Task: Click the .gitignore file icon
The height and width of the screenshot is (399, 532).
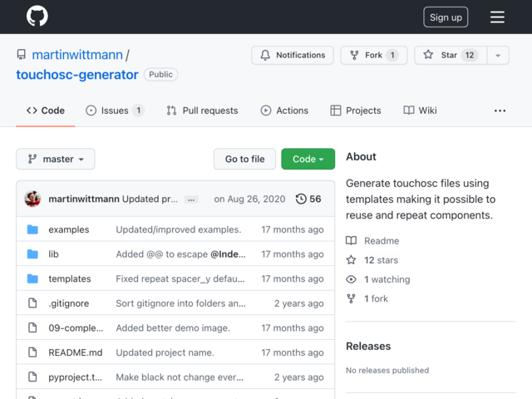Action: point(32,303)
